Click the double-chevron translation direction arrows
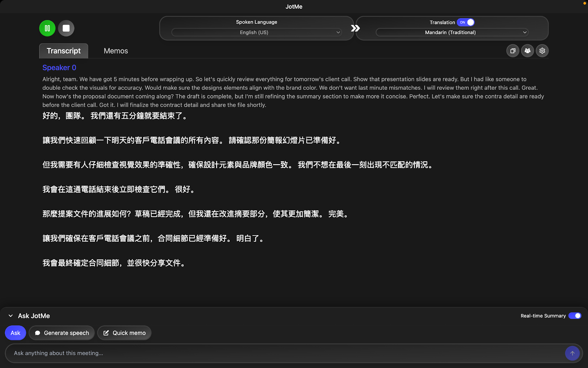This screenshot has height=368, width=588. [x=355, y=28]
